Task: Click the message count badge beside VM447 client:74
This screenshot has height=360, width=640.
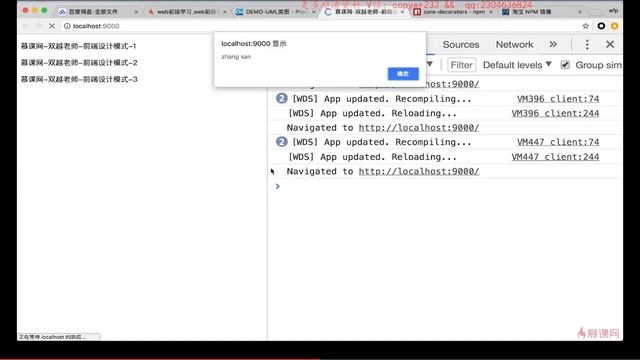Action: click(281, 142)
